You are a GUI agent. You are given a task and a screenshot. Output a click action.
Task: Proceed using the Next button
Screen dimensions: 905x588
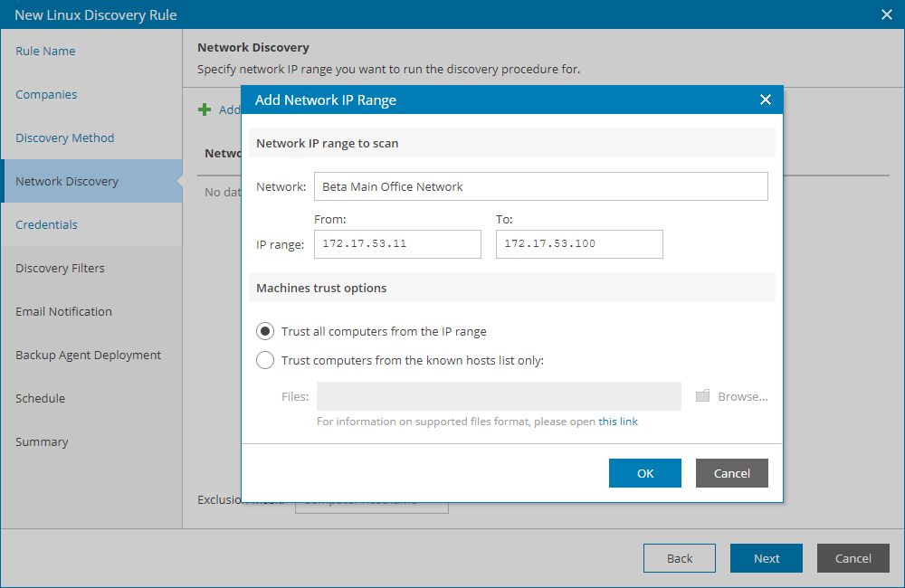tap(766, 558)
